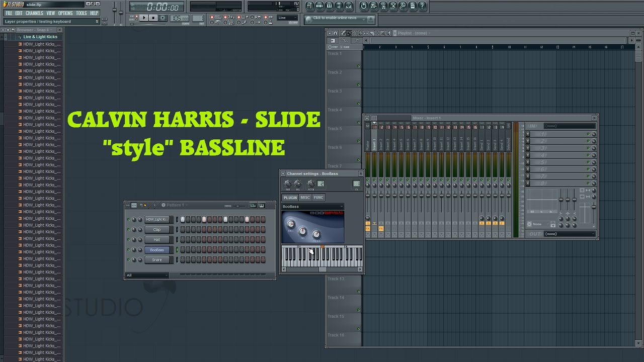Screen dimensions: 644x362
Task: Mute the Hat channel via its green LED
Action: pos(128,239)
